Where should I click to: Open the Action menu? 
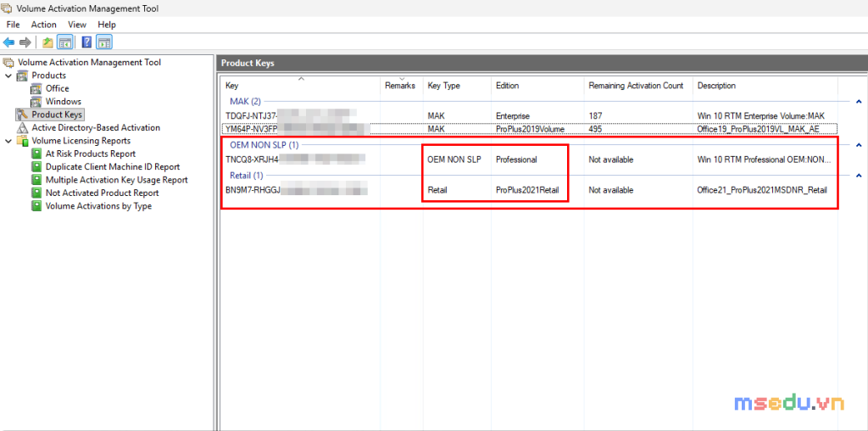click(44, 25)
